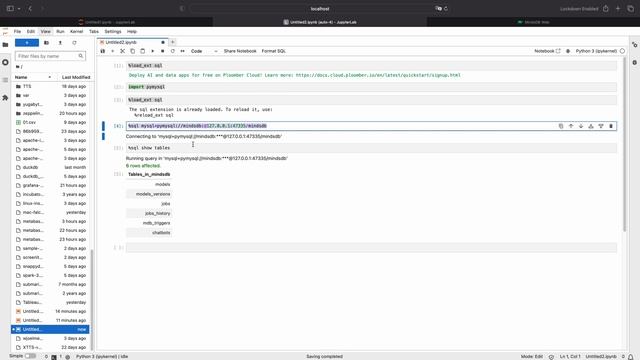Click the Filter files by name field
This screenshot has width=640, height=360.
[x=50, y=56]
